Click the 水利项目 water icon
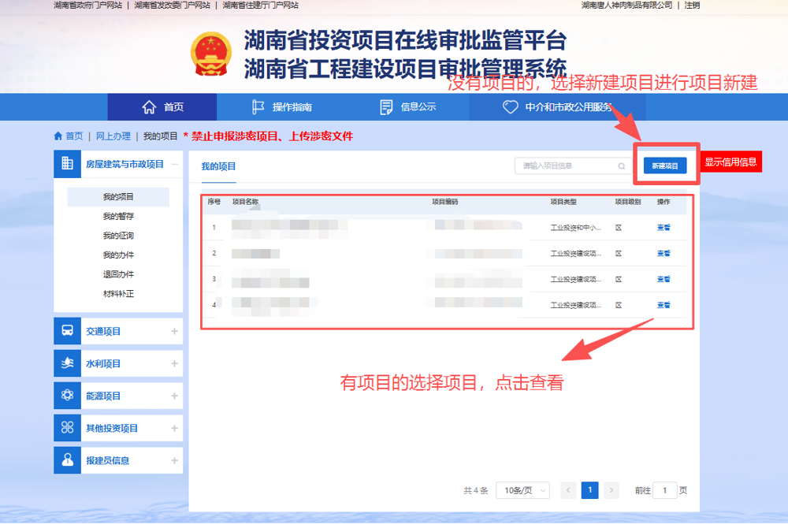 67,363
